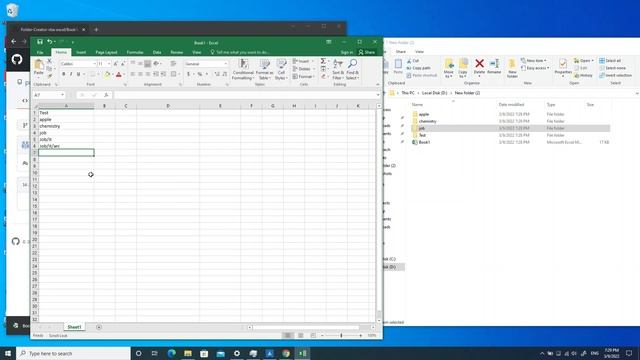
Task: Click the Undo arrow in Excel
Action: pos(49,42)
